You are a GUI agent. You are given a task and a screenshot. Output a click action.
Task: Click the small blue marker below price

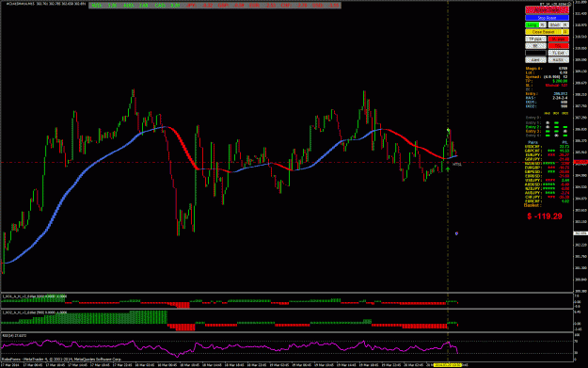456,233
